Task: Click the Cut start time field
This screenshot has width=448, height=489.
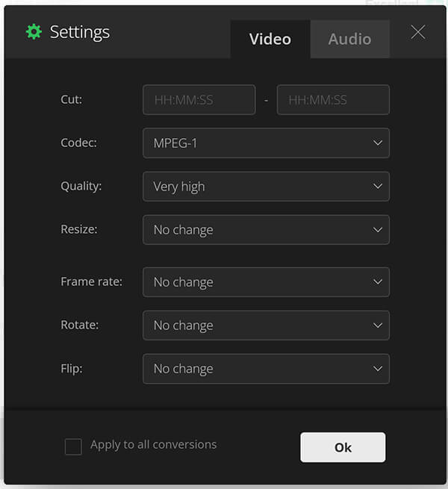Action: click(x=199, y=100)
